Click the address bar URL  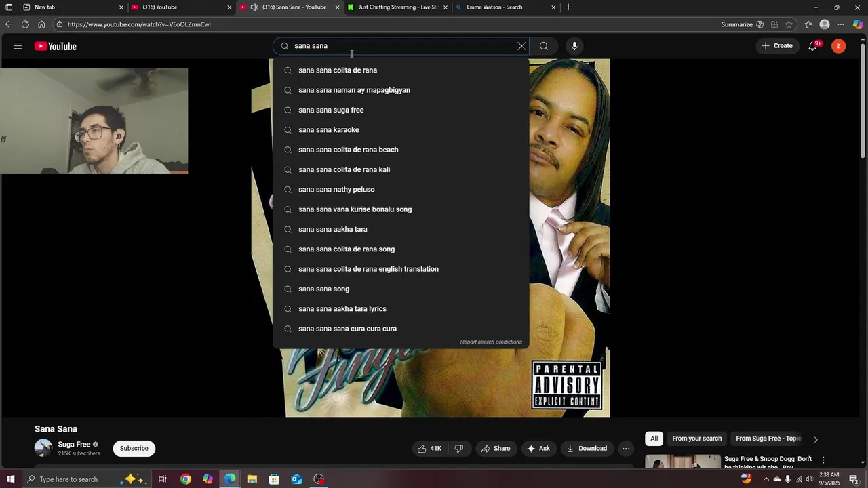[139, 24]
